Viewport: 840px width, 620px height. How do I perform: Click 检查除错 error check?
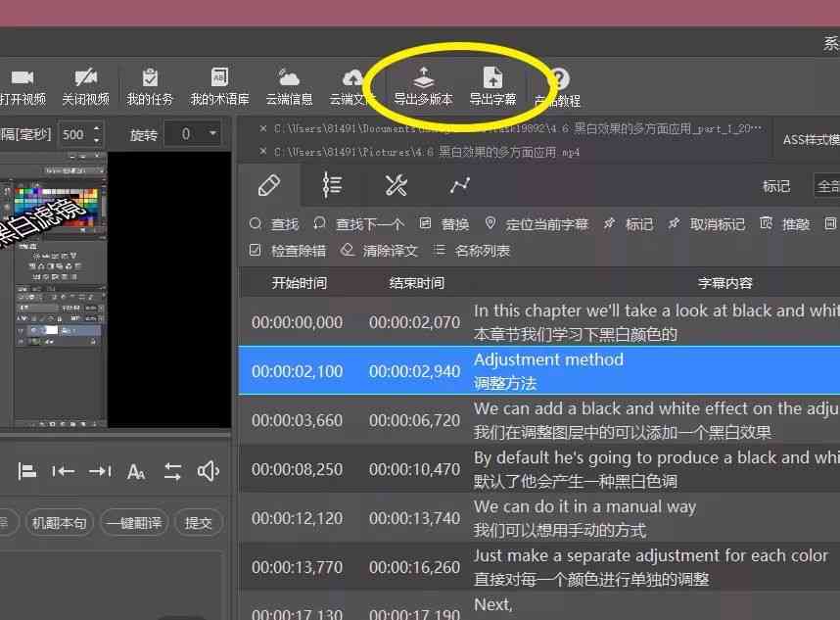coord(288,251)
